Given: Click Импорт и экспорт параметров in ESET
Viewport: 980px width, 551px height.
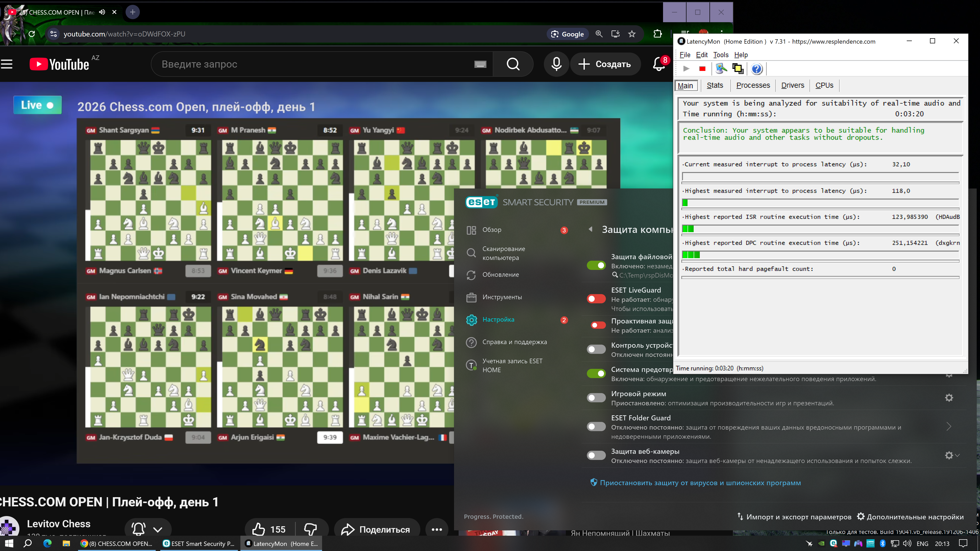Looking at the screenshot, I should [x=794, y=516].
